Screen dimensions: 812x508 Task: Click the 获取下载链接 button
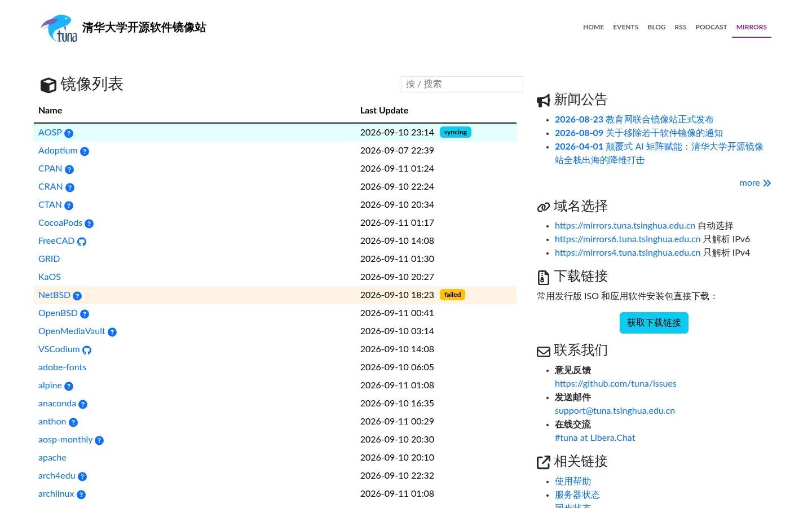point(654,323)
